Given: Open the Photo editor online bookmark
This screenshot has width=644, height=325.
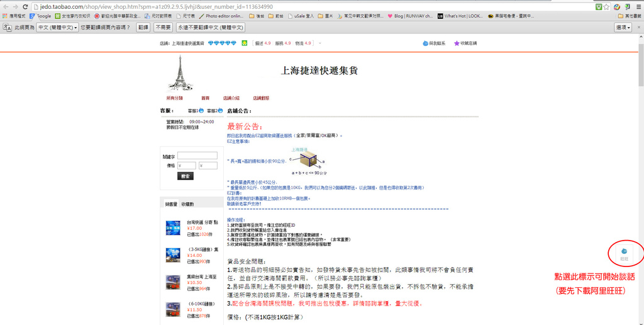Looking at the screenshot, I should tap(221, 16).
